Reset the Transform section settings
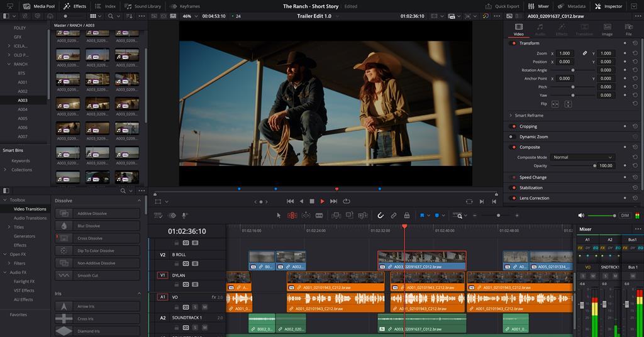 point(635,43)
